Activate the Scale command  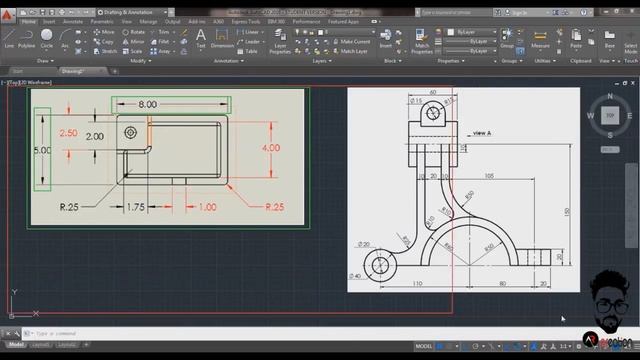[x=132, y=51]
